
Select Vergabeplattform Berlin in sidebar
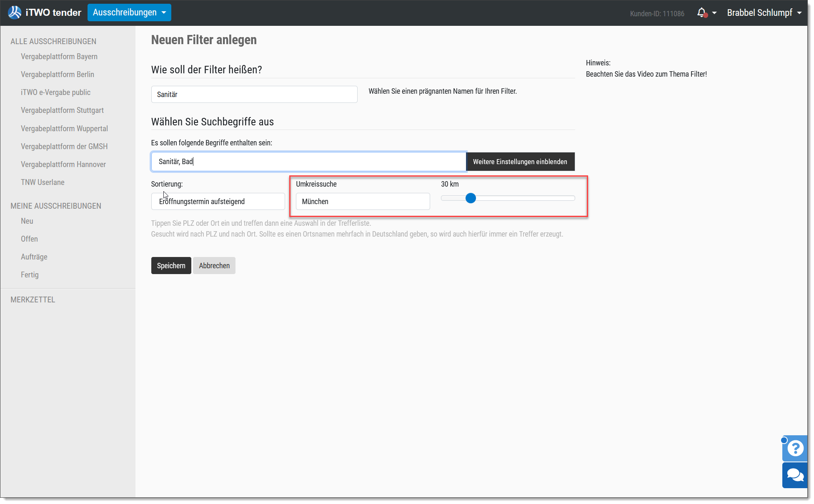(58, 75)
